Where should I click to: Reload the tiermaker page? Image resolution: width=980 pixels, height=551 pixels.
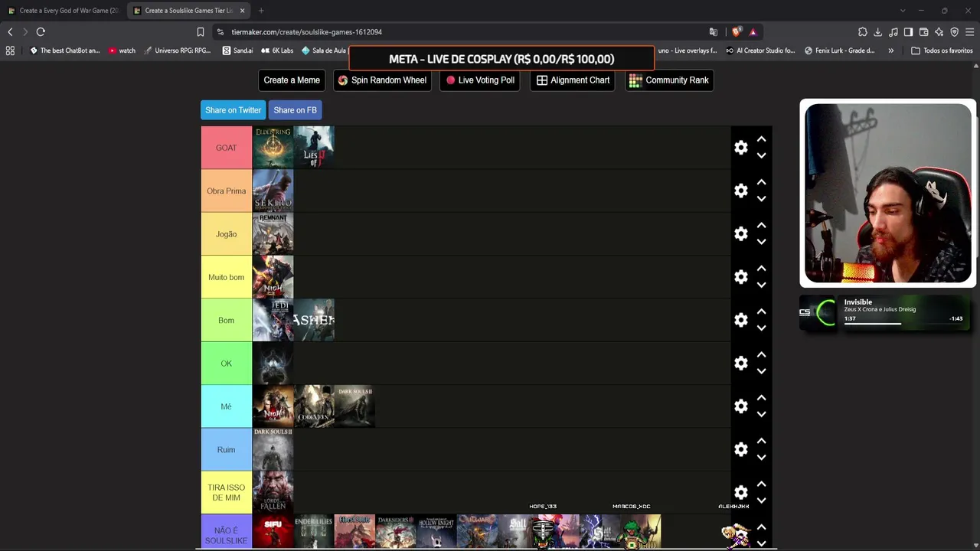click(x=41, y=32)
